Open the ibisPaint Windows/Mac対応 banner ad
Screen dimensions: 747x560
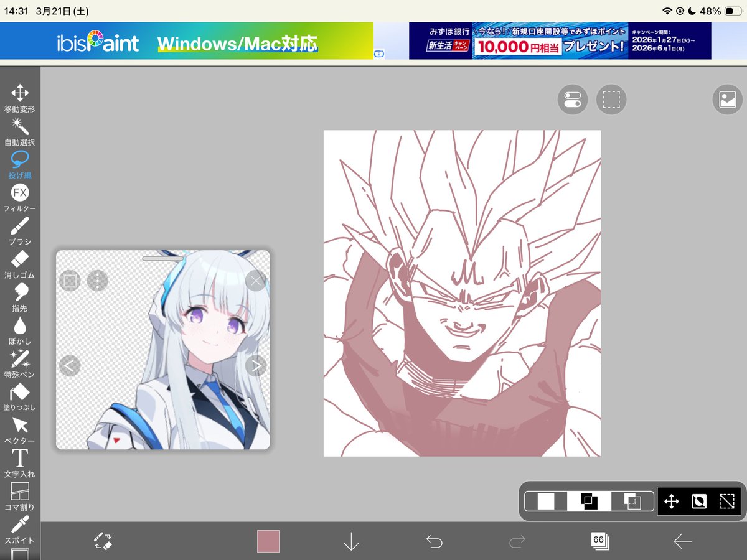[x=187, y=41]
